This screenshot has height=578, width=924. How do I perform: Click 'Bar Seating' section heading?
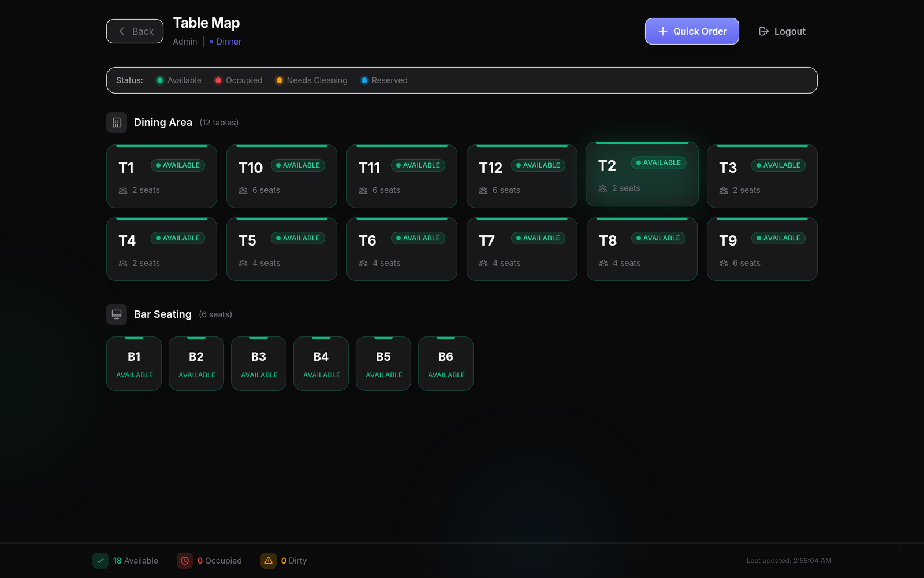click(163, 314)
